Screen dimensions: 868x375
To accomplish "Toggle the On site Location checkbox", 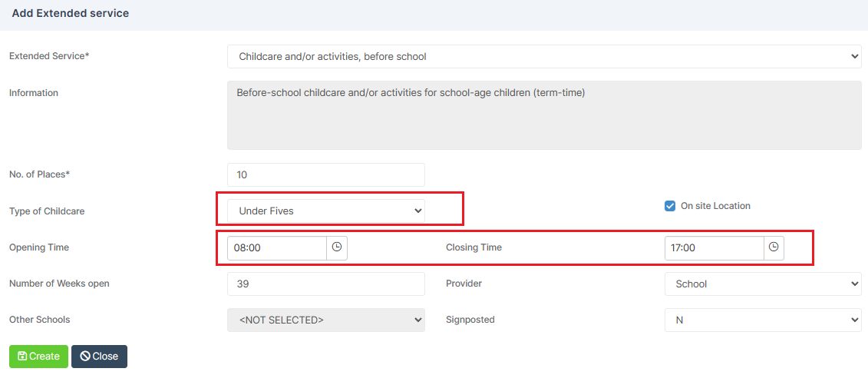I will [x=670, y=206].
